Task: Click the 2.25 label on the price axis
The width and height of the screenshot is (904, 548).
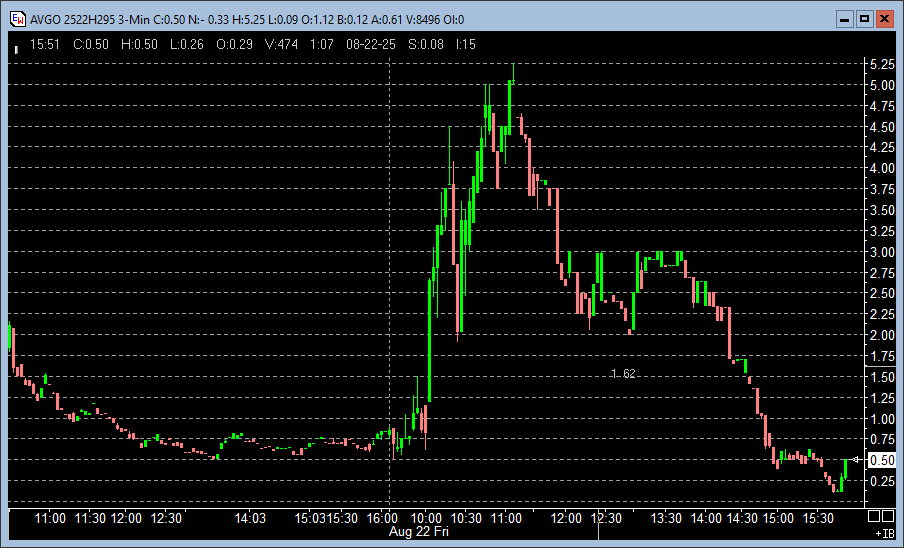Action: (883, 315)
